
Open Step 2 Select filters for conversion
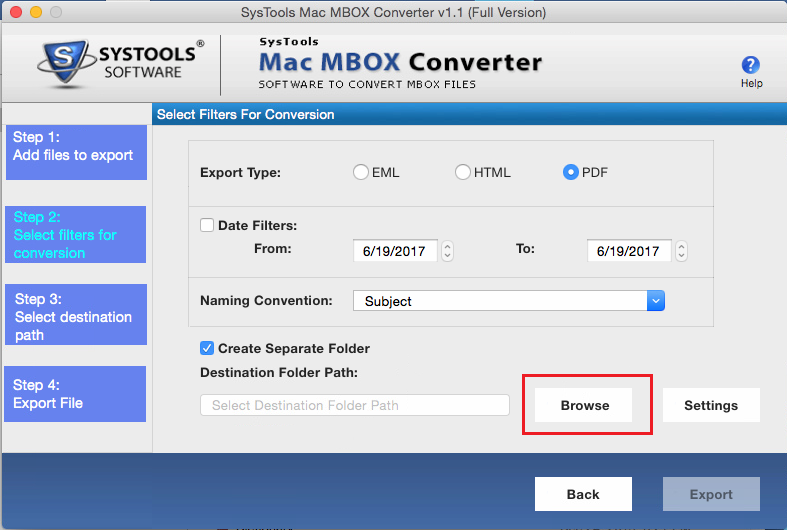[76, 235]
